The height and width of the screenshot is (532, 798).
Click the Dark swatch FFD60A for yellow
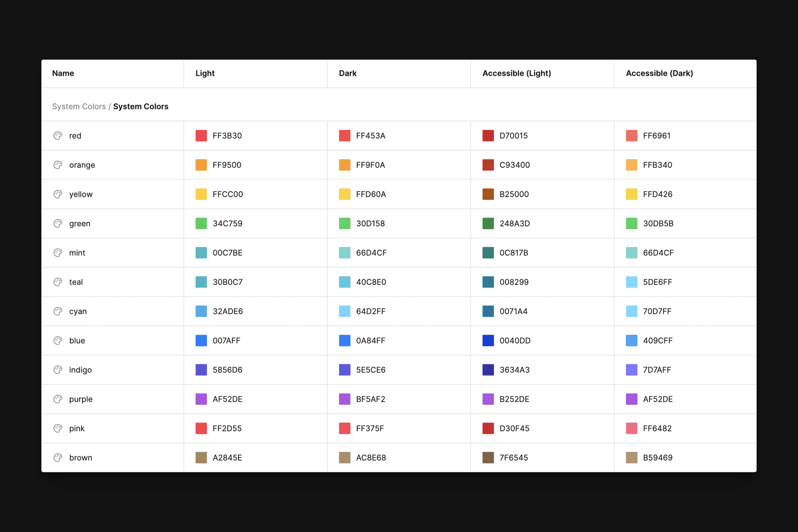[x=344, y=194]
